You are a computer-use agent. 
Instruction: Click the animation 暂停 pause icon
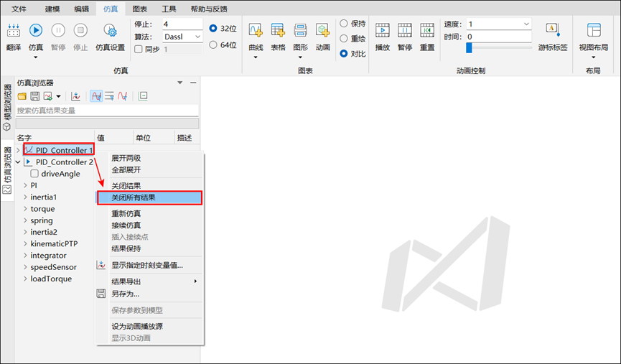pos(405,30)
